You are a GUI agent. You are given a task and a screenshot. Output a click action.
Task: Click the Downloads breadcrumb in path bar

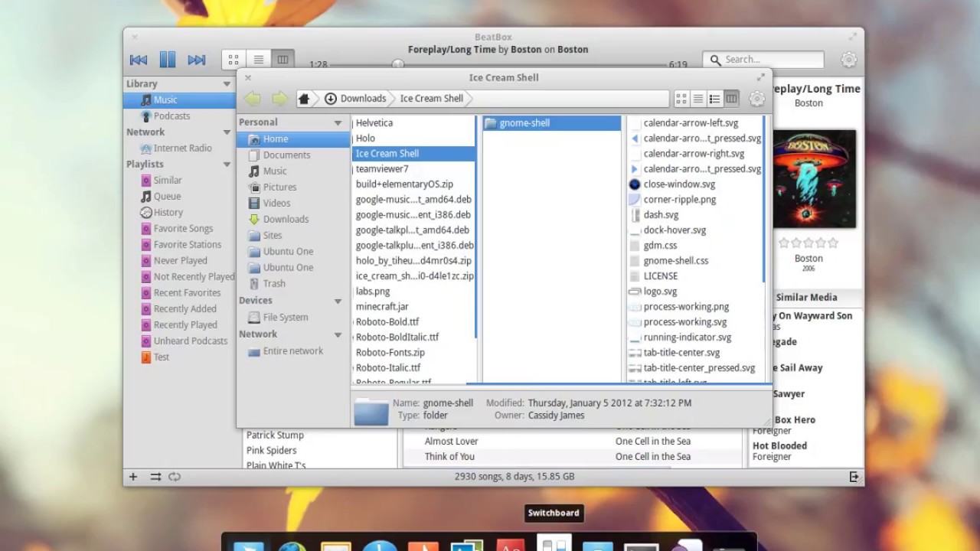355,98
